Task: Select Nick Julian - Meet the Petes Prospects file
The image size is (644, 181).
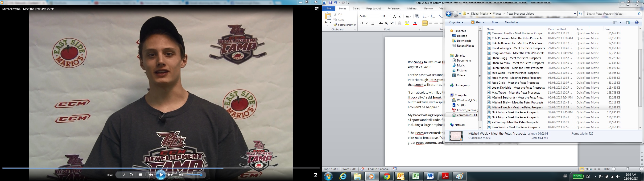Action: 515,112
